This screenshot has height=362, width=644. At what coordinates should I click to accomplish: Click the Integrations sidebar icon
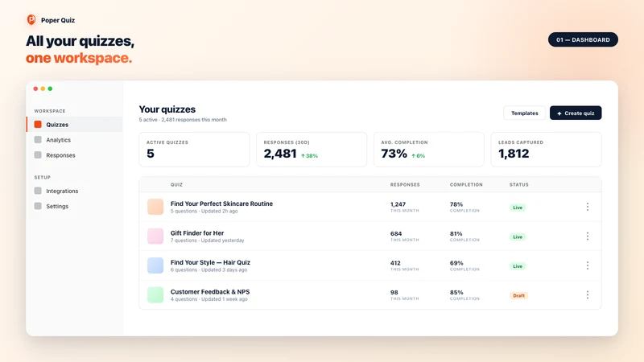(x=38, y=191)
